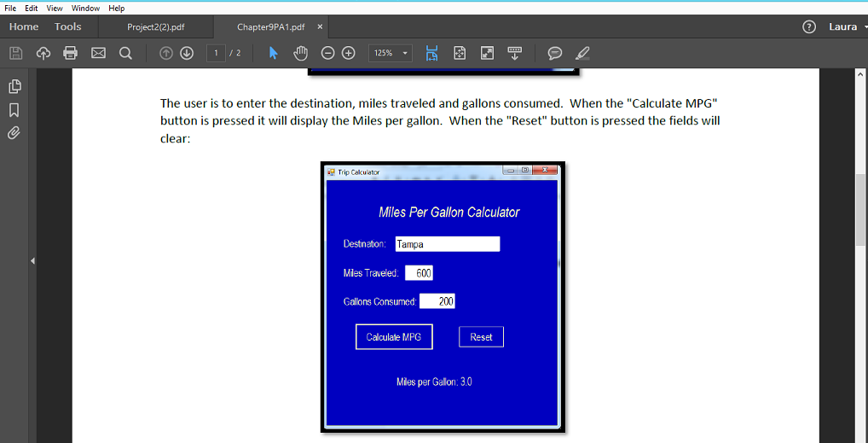The height and width of the screenshot is (443, 868).
Task: Open the Tools view
Action: 68,26
